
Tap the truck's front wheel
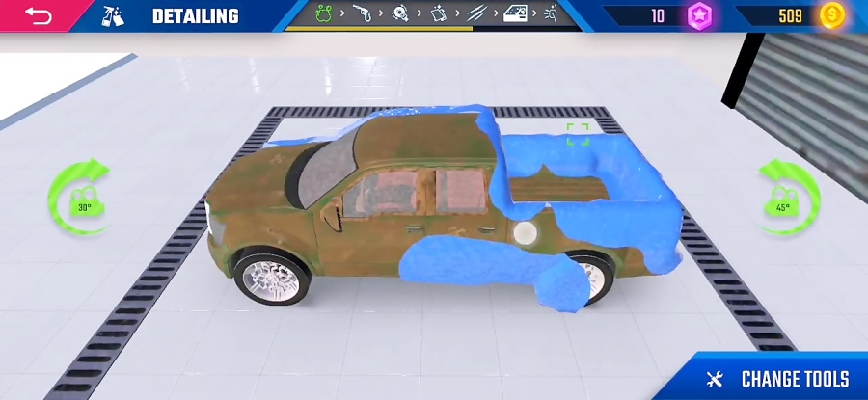coord(271,277)
